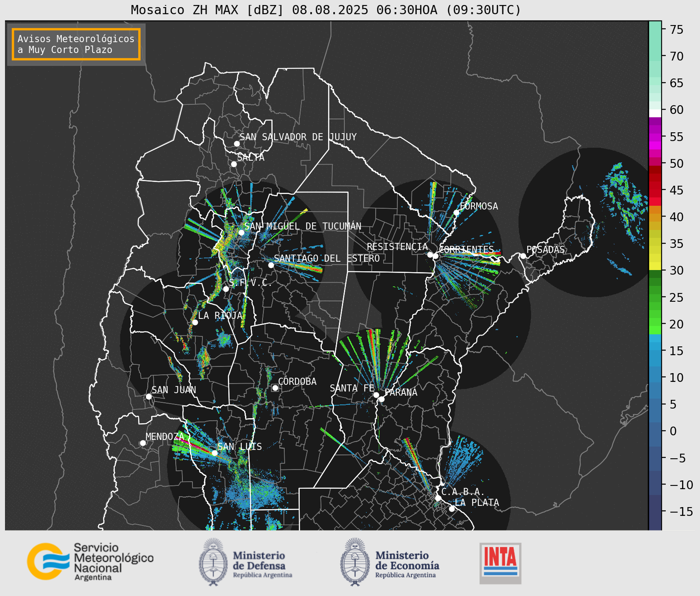
Task: Click the San Salvador de Jujuy city marker
Action: pyautogui.click(x=237, y=144)
